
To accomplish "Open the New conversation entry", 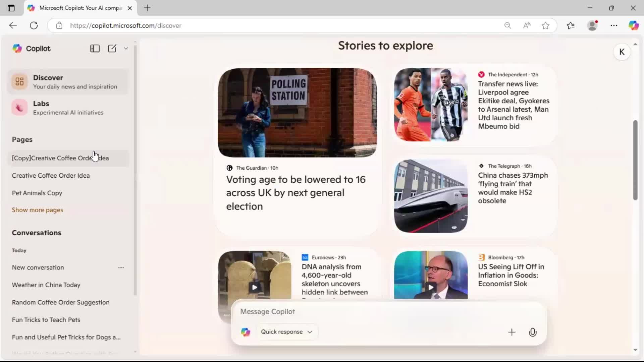I will pos(38,267).
